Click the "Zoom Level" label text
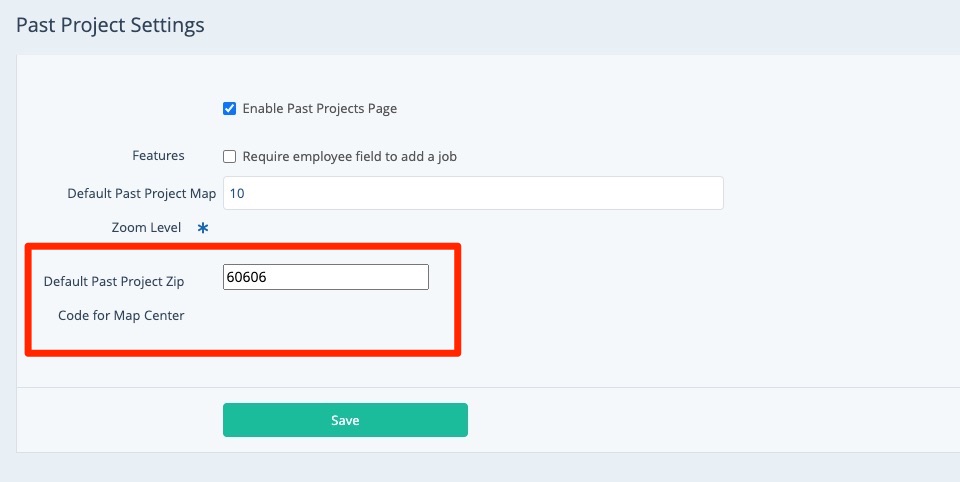This screenshot has width=960, height=482. 146,227
